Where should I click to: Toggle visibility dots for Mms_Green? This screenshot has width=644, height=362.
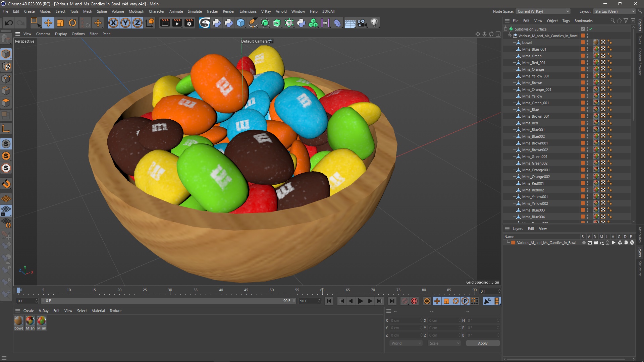click(x=588, y=56)
